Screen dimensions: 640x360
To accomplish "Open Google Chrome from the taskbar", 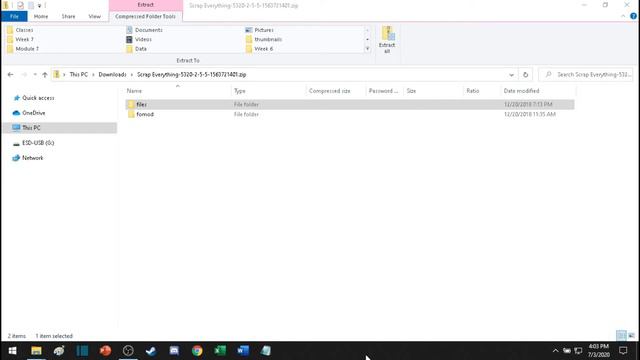I will (197, 351).
